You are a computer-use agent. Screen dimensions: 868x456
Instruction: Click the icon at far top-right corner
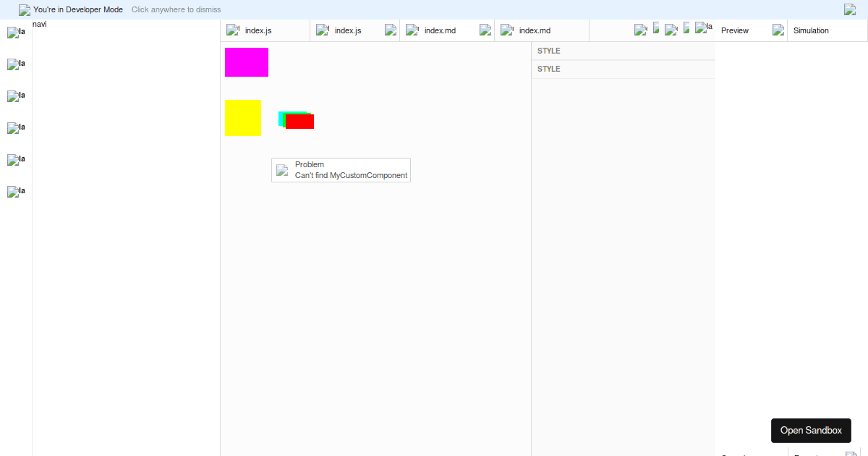850,9
